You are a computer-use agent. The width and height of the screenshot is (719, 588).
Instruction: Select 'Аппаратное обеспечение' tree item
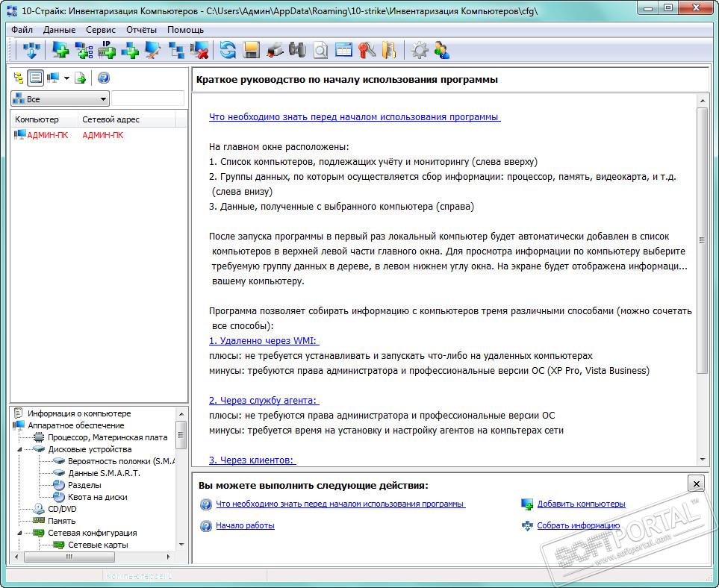(75, 425)
